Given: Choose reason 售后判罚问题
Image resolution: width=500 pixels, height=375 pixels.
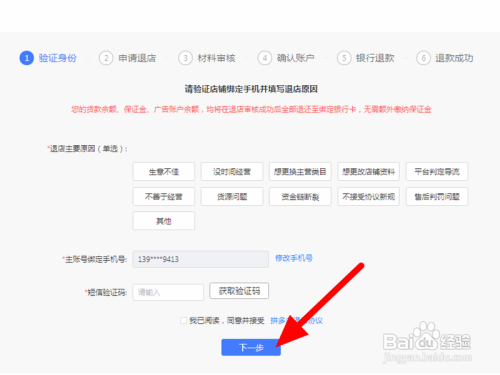Looking at the screenshot, I should tap(437, 197).
